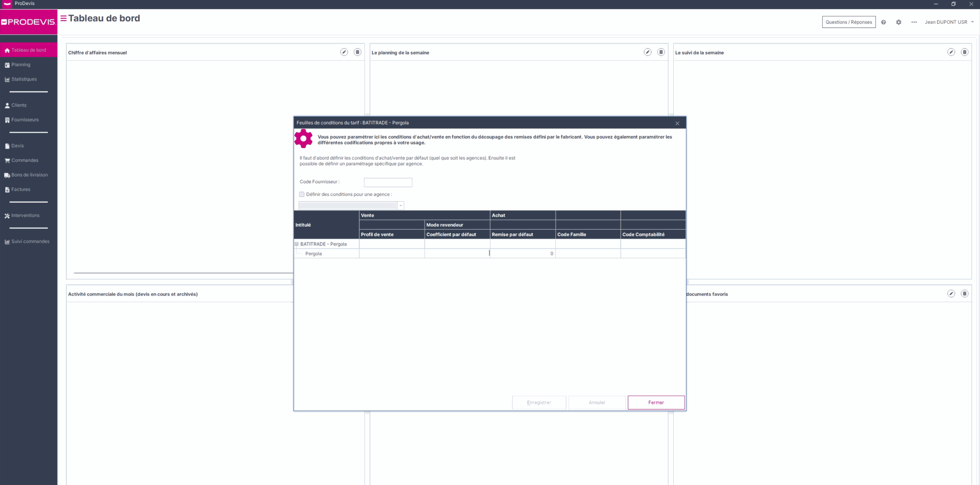
Task: Click the Remise par défaut cell showing 0
Action: click(523, 254)
